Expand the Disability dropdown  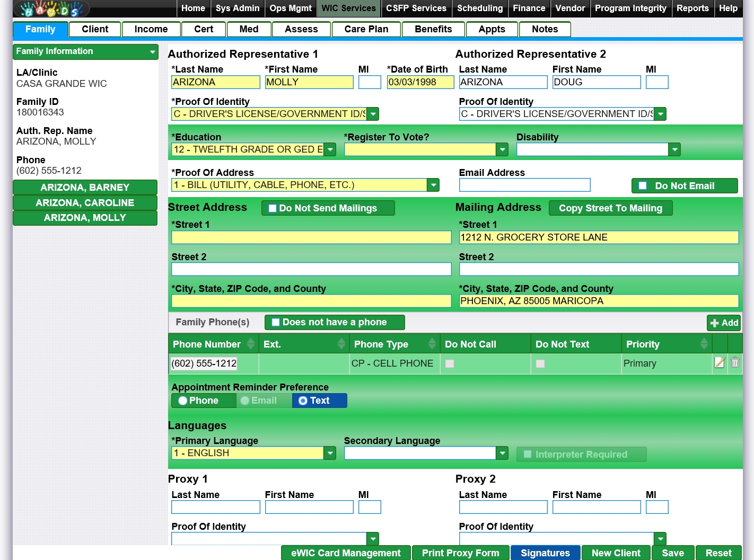(x=674, y=150)
